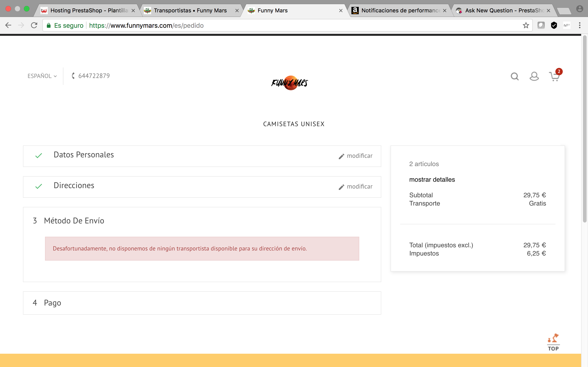Screen dimensions: 588x367
Task: Reload the page in browser
Action: tap(34, 25)
